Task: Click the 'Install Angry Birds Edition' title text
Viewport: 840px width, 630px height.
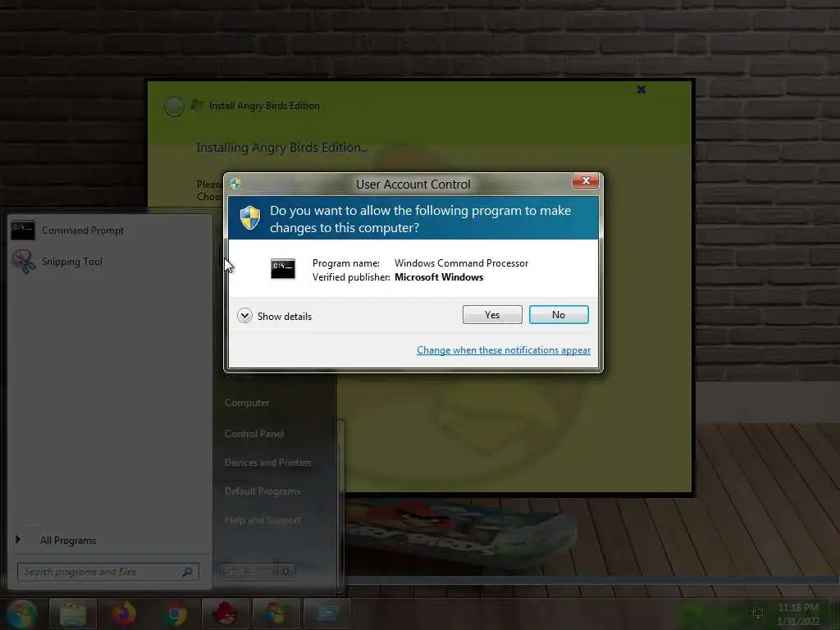Action: 264,106
